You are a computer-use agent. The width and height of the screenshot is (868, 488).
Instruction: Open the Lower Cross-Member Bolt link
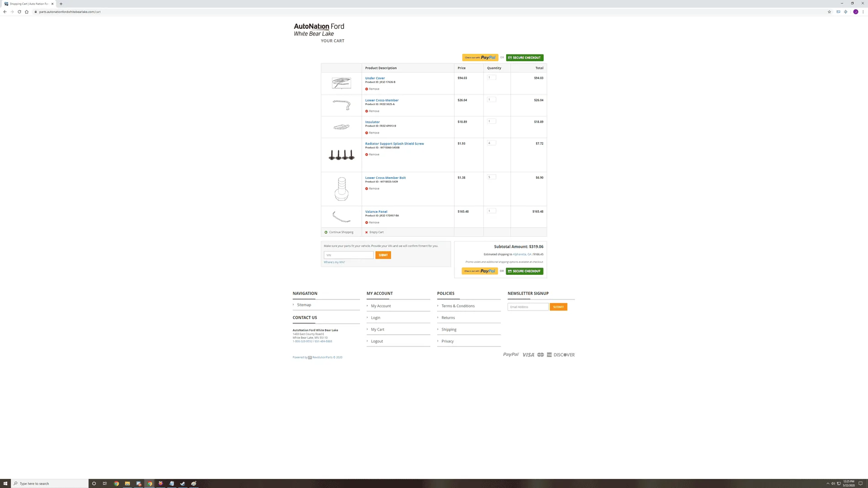click(x=385, y=178)
